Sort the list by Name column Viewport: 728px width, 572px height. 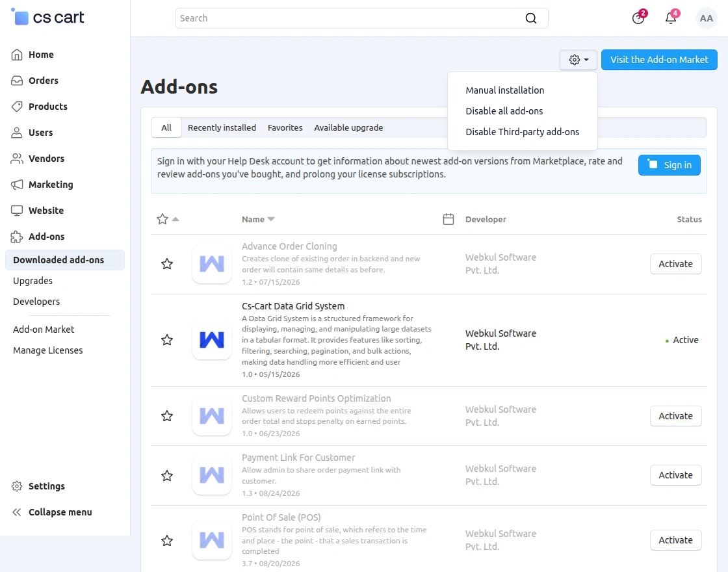coord(258,219)
